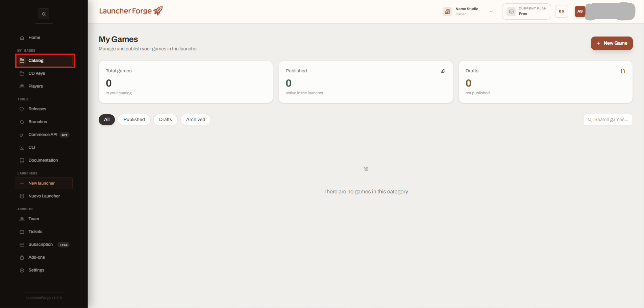Viewport: 644px width, 308px height.
Task: Click the Documentation book icon
Action: (x=22, y=161)
